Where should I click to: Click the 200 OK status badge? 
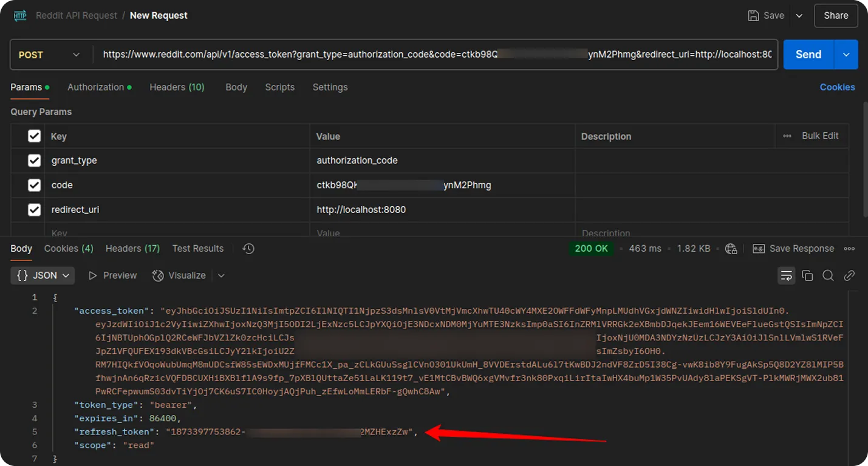click(591, 249)
